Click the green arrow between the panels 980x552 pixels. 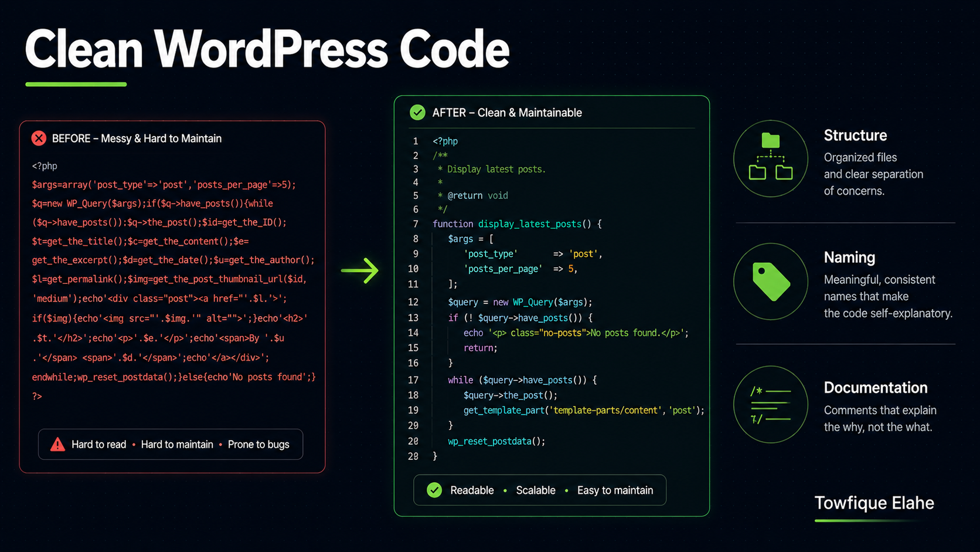(x=360, y=270)
